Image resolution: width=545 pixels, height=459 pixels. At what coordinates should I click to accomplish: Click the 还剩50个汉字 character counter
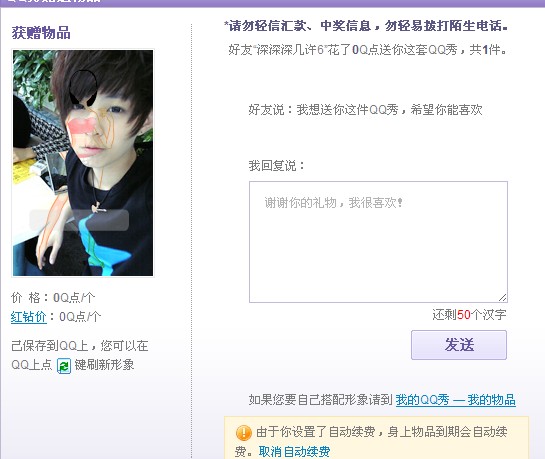(x=469, y=315)
